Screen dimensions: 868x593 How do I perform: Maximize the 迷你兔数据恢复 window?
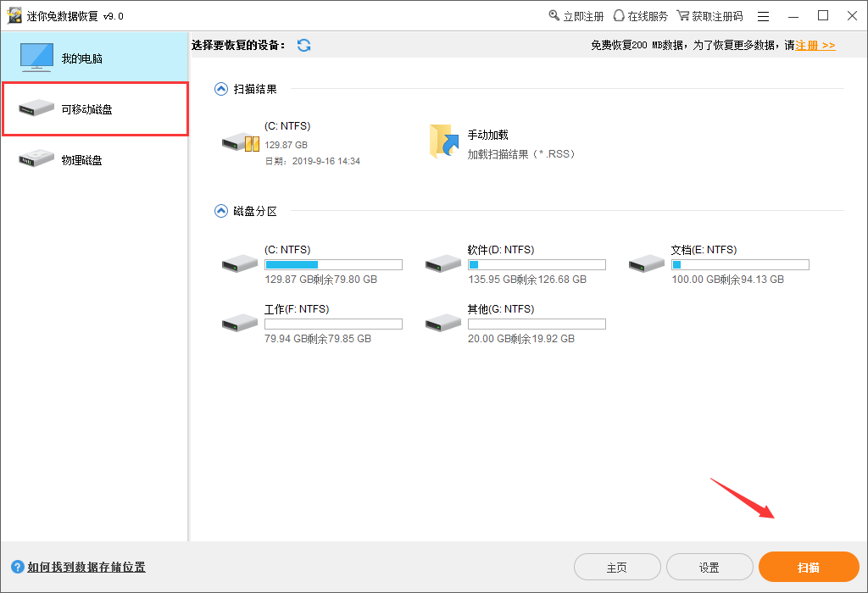[823, 16]
